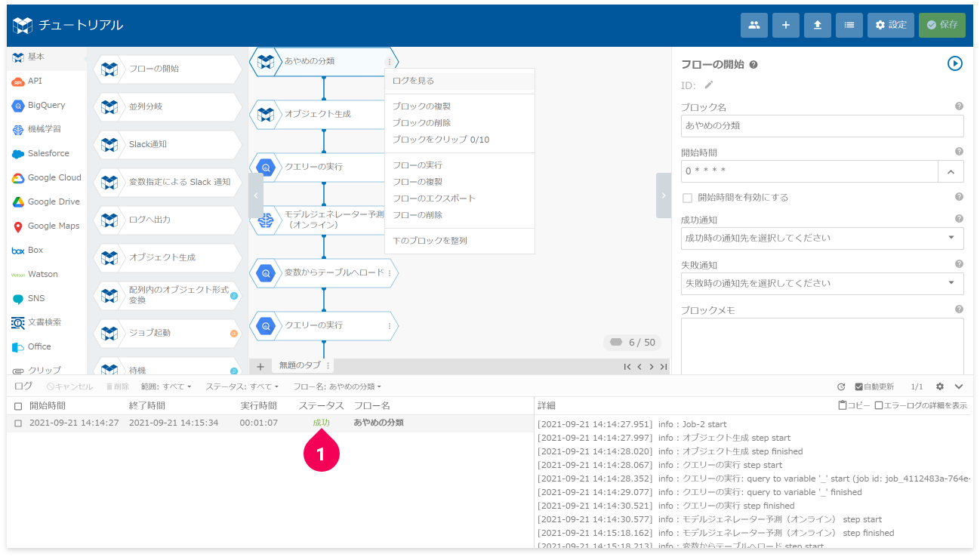Collapse the 開始時間 cron chevron button

(951, 171)
